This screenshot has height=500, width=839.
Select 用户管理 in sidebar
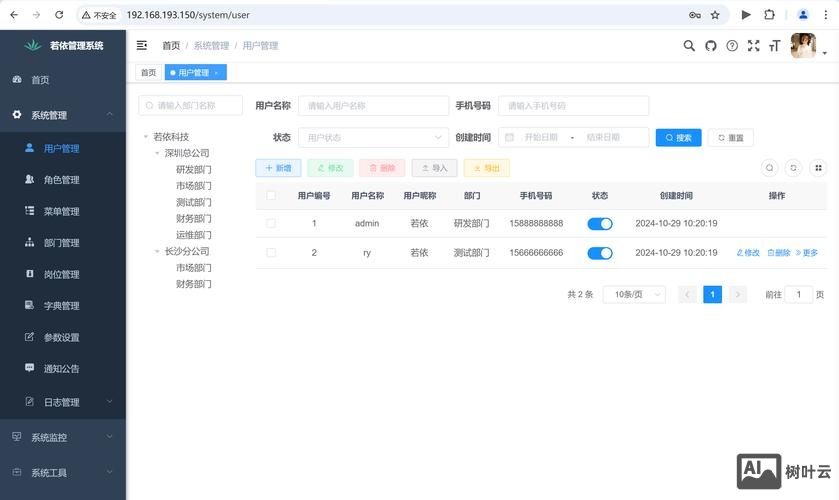(x=63, y=148)
